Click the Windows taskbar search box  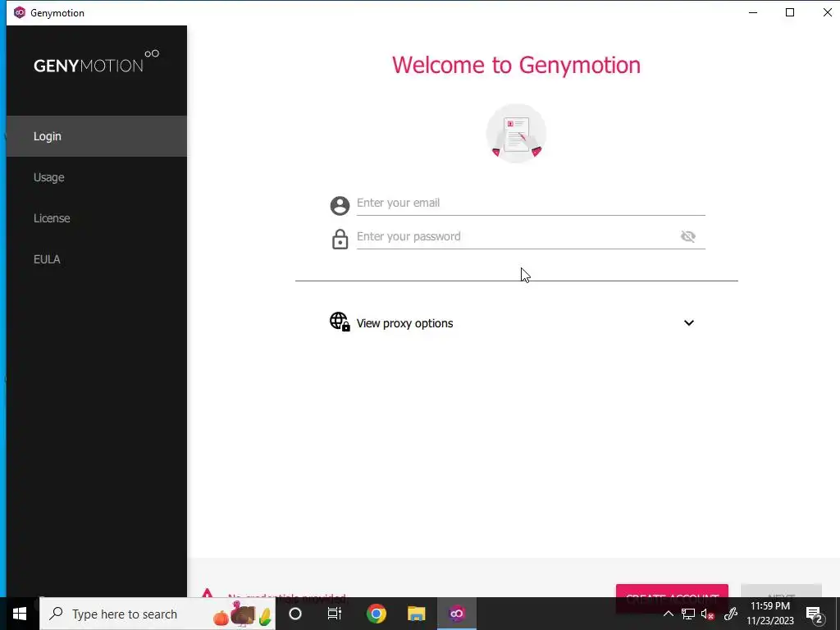click(157, 614)
